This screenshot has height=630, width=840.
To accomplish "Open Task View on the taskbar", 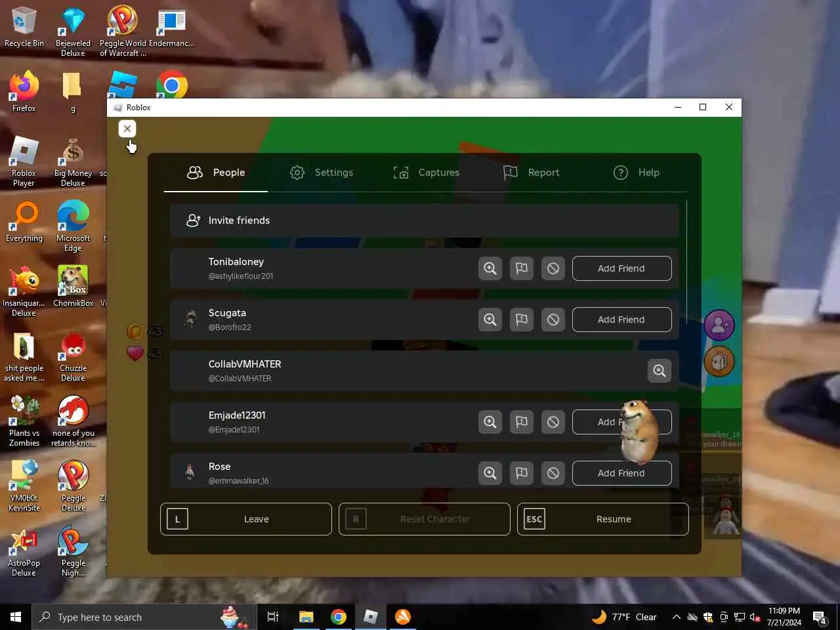I will pos(273,617).
